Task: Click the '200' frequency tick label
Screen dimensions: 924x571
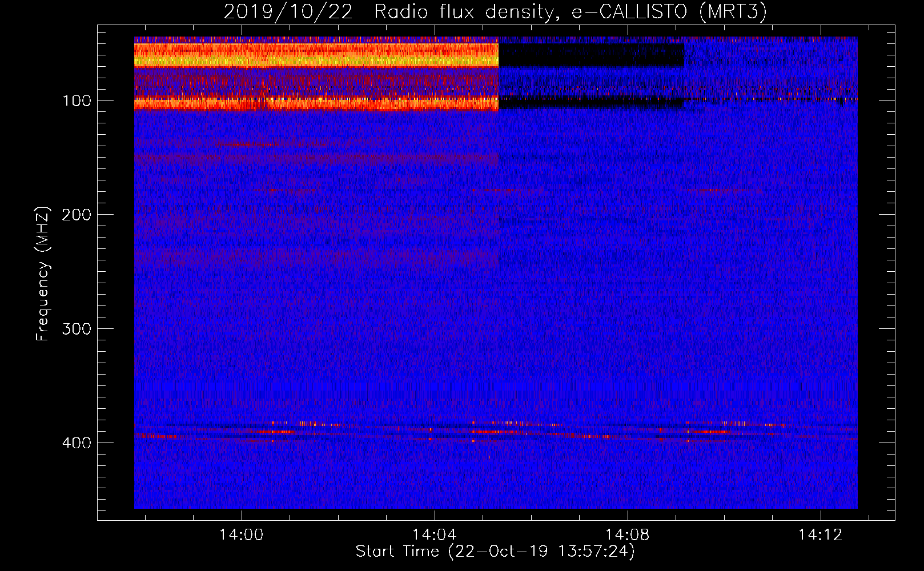Action: (77, 215)
